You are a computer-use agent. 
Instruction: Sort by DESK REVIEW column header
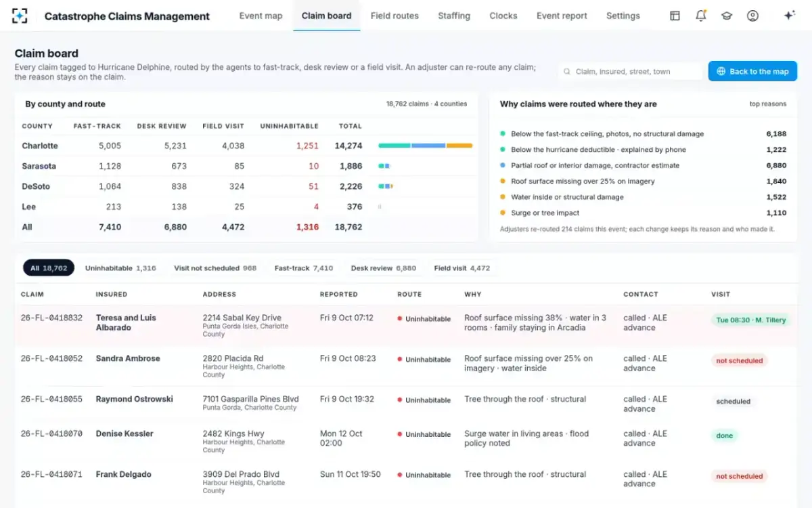pyautogui.click(x=162, y=126)
